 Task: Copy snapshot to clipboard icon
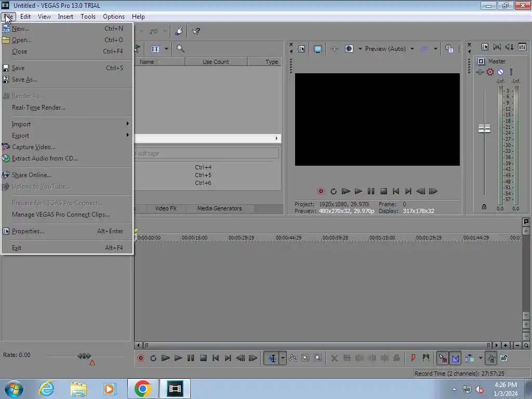tap(449, 49)
